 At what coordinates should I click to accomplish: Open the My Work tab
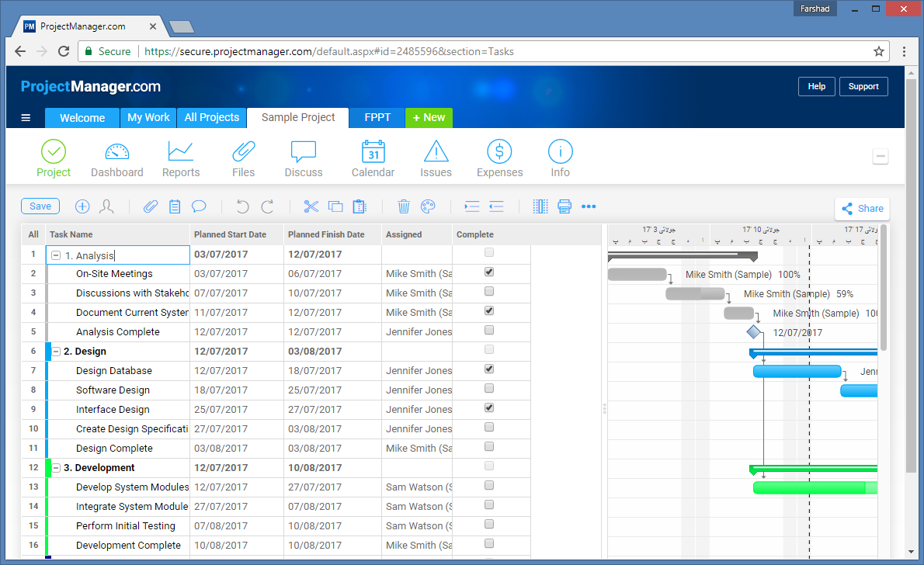pos(148,117)
